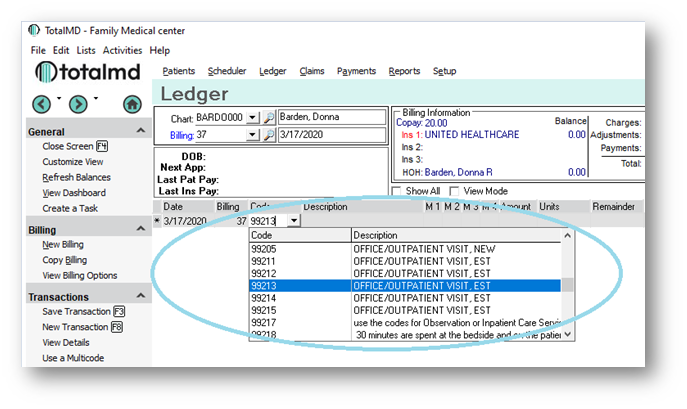Open the Chart dropdown arrow
The image size is (687, 409).
[252, 118]
